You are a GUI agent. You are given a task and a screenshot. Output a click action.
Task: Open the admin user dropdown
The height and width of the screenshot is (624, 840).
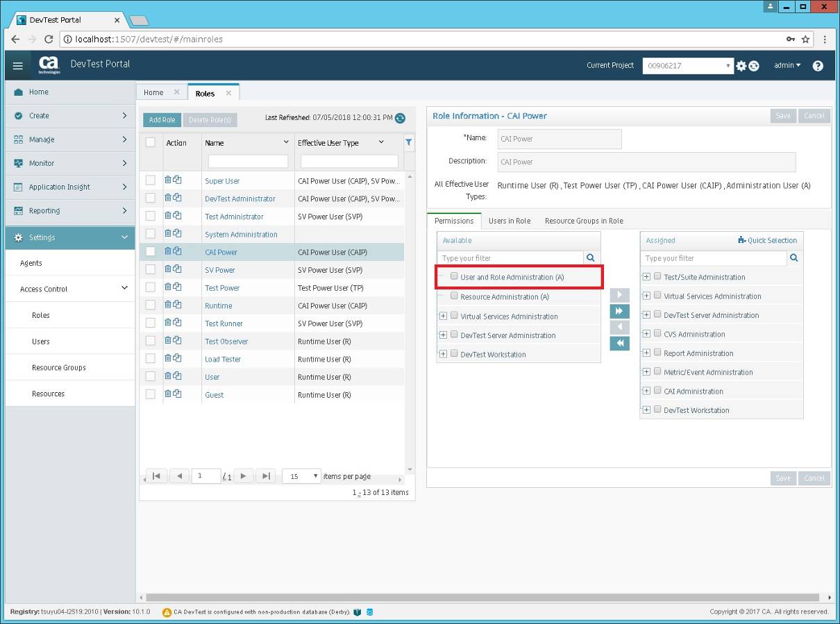tap(787, 65)
